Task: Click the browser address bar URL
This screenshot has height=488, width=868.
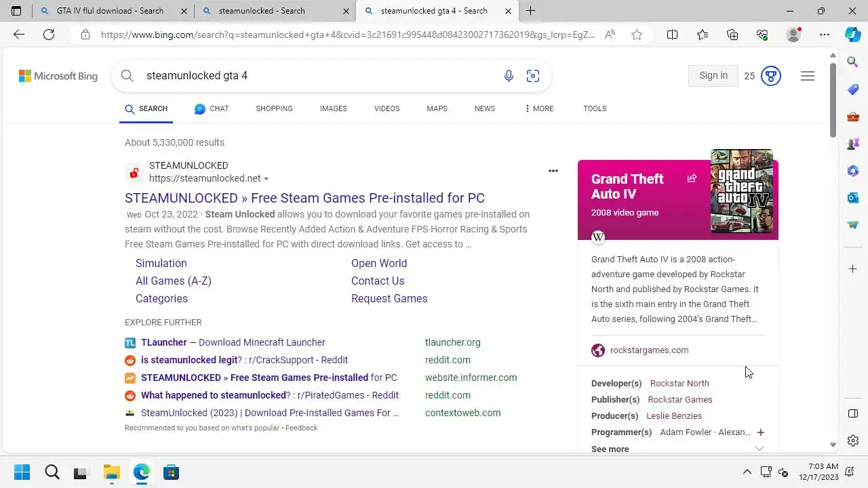Action: click(349, 35)
